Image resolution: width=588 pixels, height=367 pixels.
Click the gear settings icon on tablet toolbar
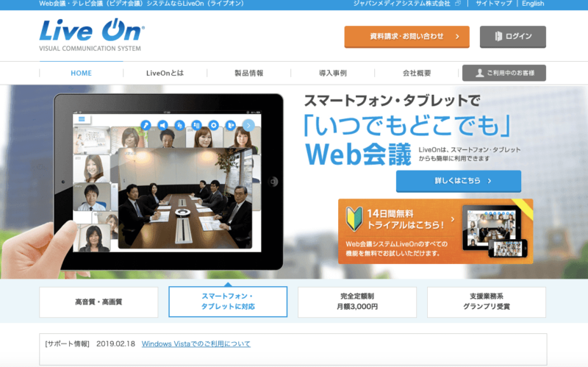[214, 125]
